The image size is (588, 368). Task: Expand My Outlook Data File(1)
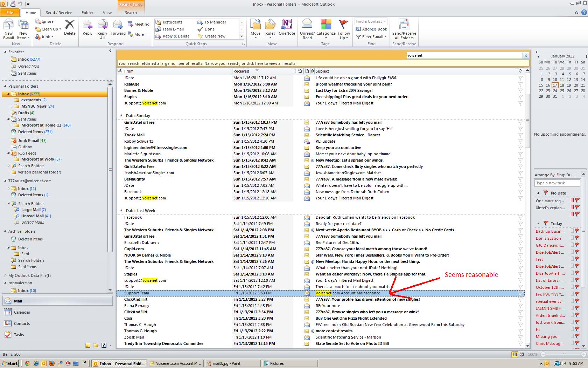pyautogui.click(x=5, y=275)
